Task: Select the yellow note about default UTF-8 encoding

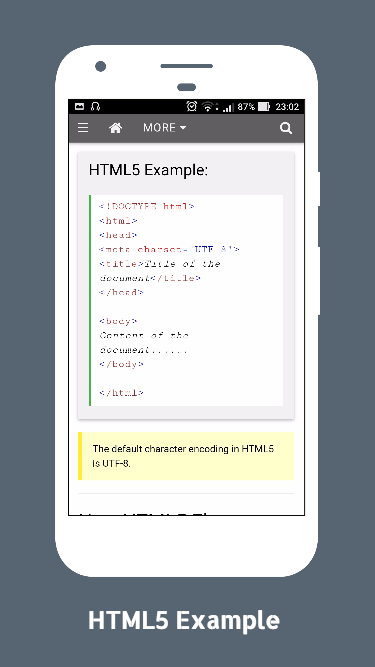Action: point(186,456)
